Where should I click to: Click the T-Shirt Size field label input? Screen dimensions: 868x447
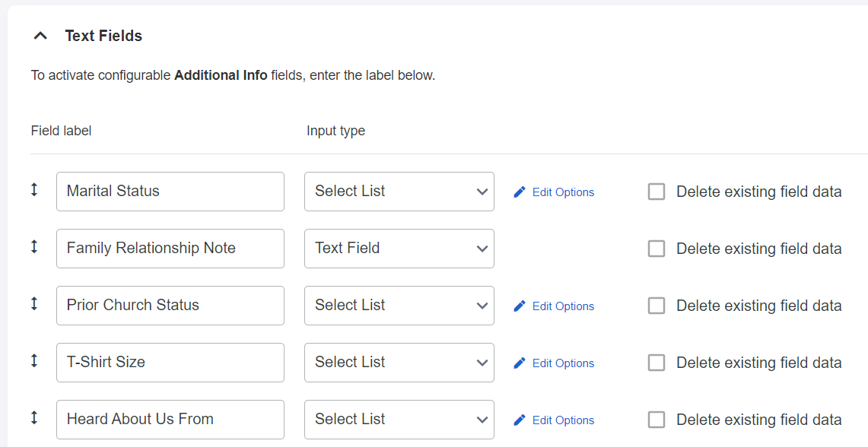(170, 363)
